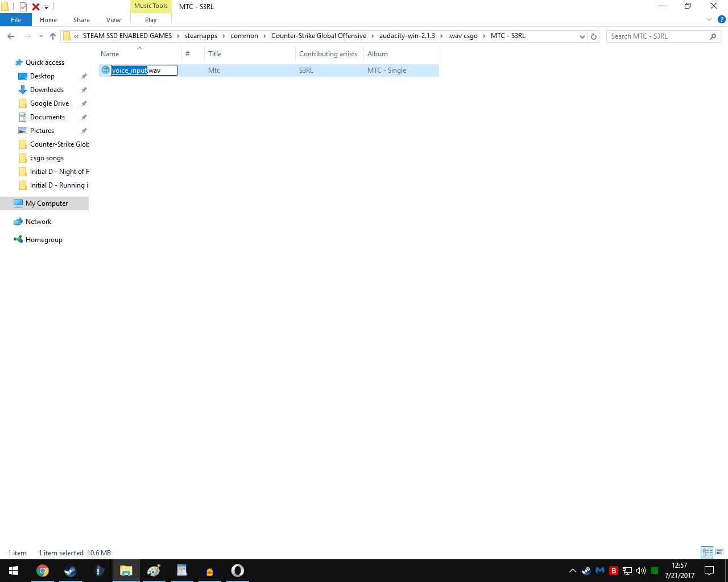728x582 pixels.
Task: Open the File ribbon tab
Action: point(16,20)
